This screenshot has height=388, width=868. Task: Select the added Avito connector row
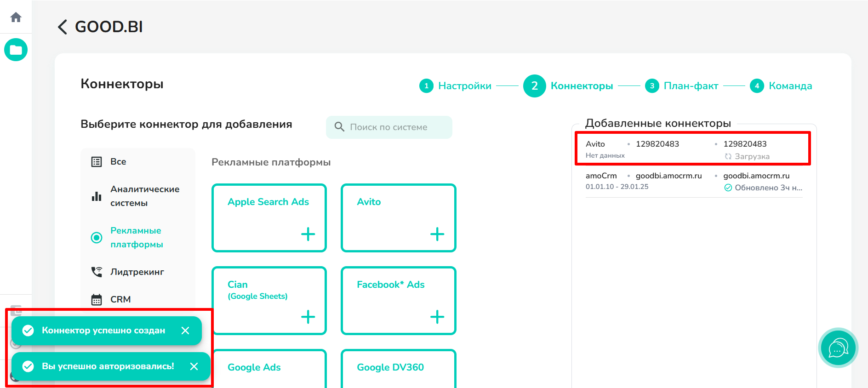[693, 149]
